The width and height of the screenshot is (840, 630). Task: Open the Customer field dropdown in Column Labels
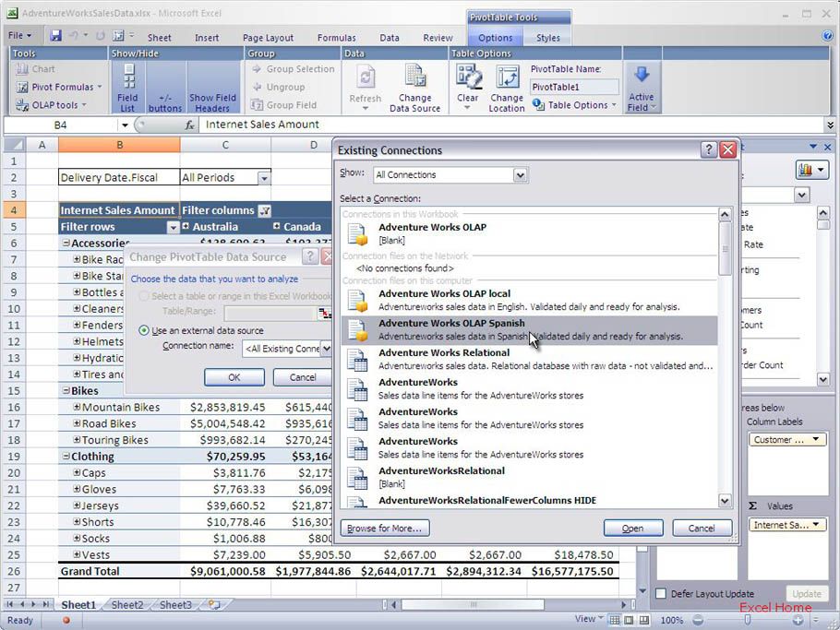pyautogui.click(x=816, y=439)
